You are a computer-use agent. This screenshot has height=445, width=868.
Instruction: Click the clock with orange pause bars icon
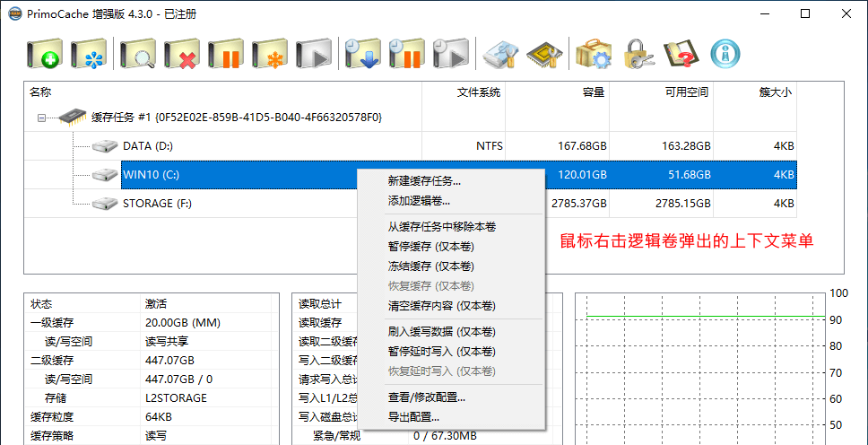(x=406, y=54)
